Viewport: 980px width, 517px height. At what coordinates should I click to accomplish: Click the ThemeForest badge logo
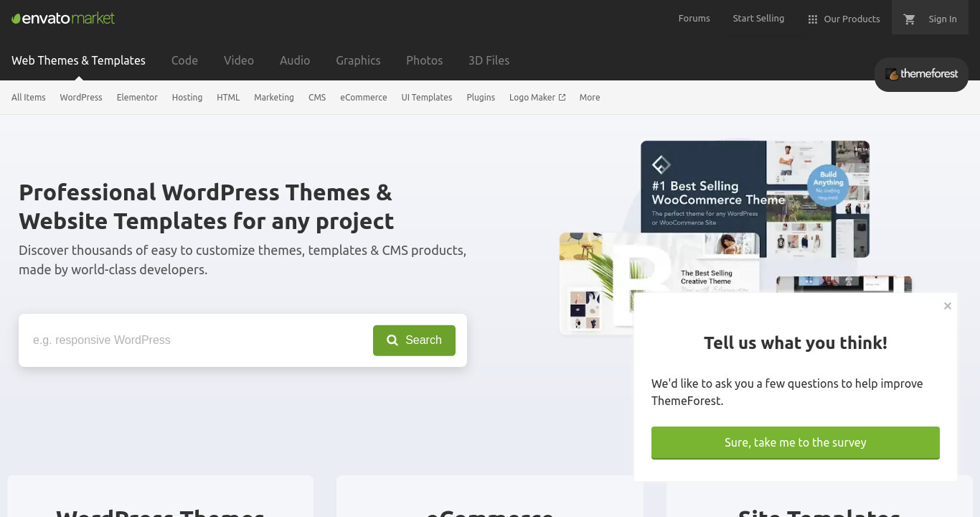(x=921, y=74)
